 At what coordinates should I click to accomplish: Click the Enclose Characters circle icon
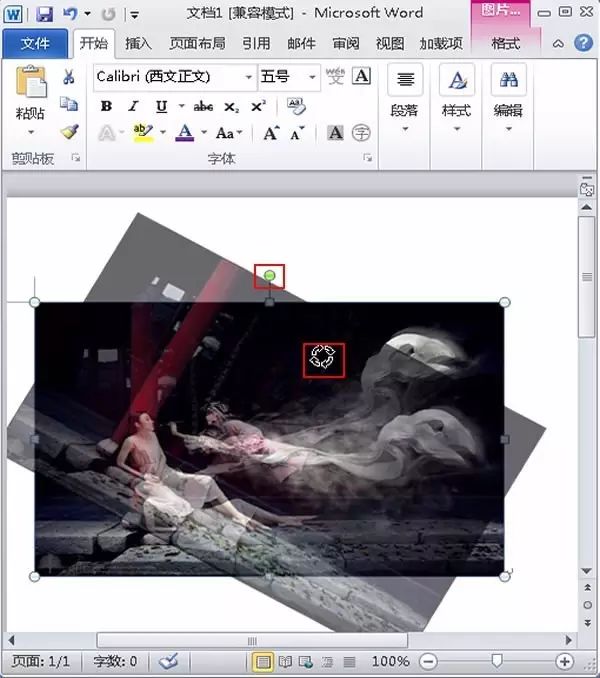[361, 133]
